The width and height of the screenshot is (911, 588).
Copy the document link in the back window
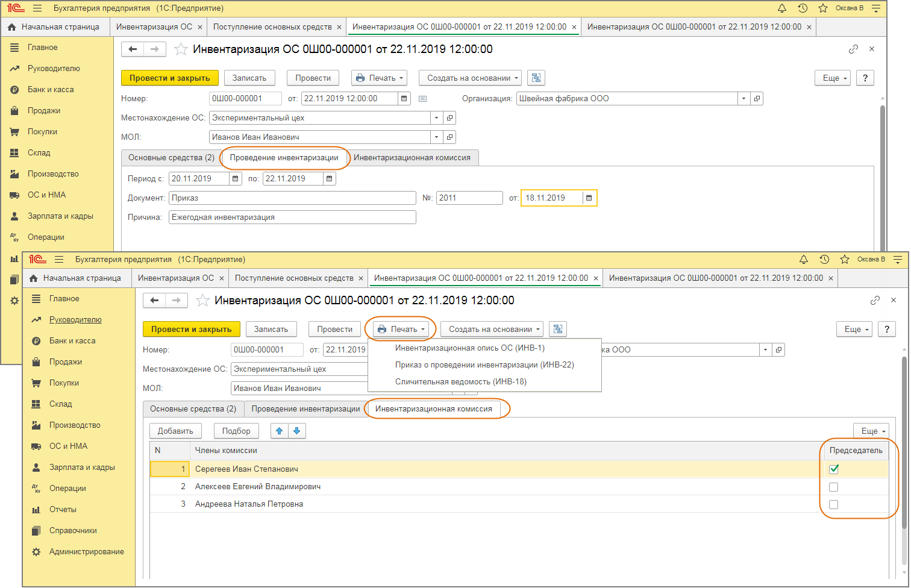tap(853, 49)
